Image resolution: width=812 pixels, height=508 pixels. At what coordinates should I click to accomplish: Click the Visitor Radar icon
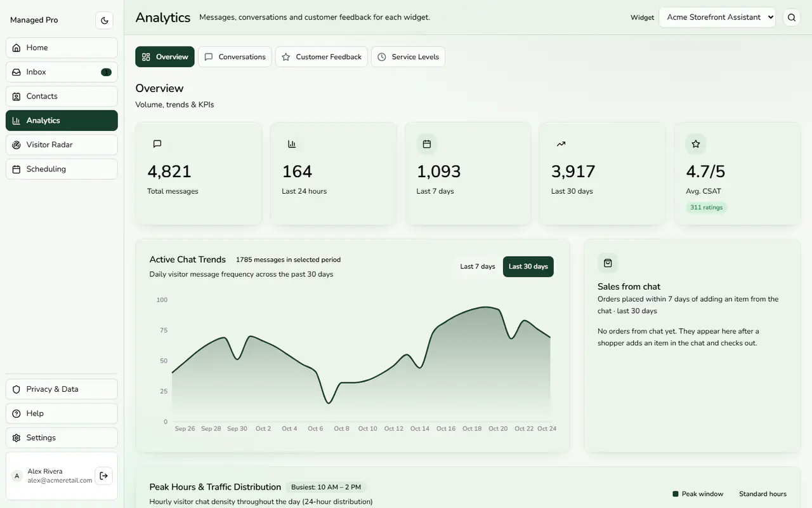(x=16, y=145)
